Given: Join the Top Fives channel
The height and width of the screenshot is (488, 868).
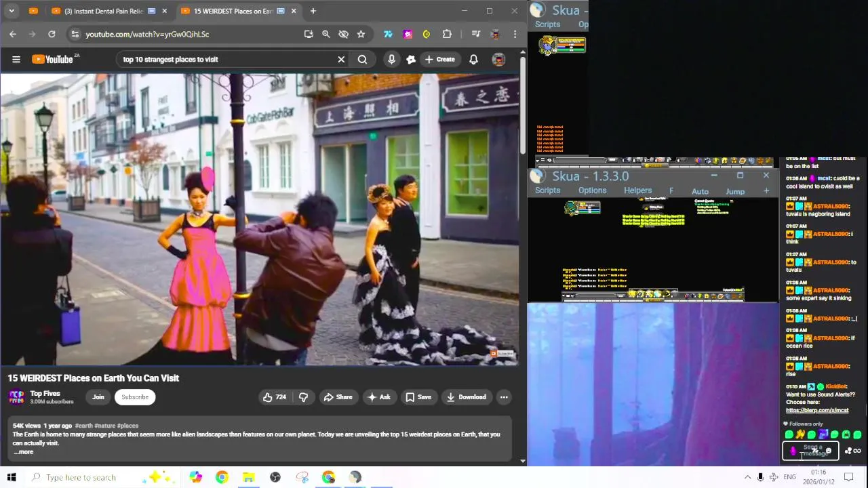Looking at the screenshot, I should [x=98, y=397].
